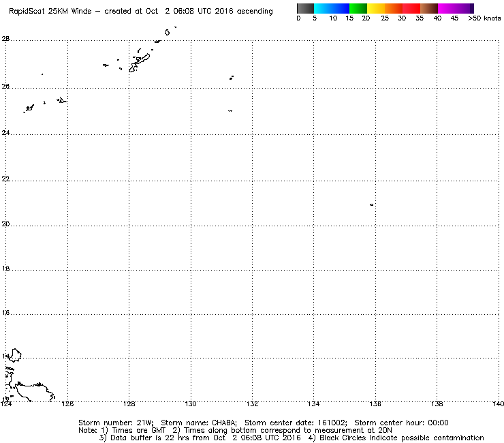Click the small island outline near 136E 21N

click(x=372, y=204)
